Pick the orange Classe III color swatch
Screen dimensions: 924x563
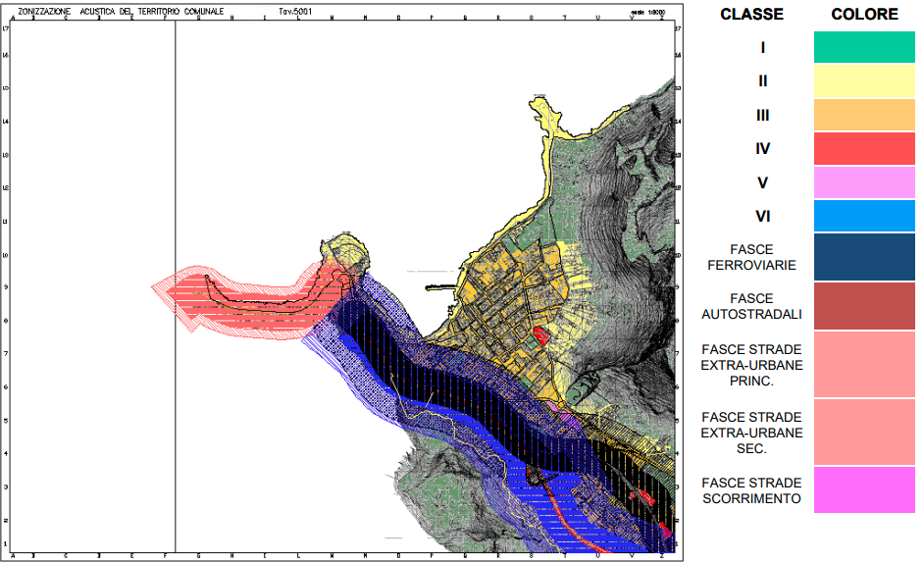coord(864,115)
